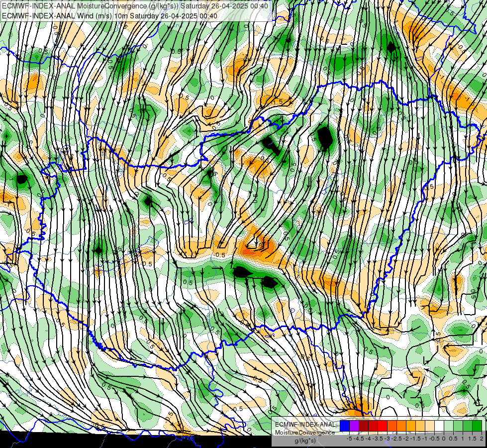
Task: Click the purple swatch in the legend
Action: (x=354, y=426)
